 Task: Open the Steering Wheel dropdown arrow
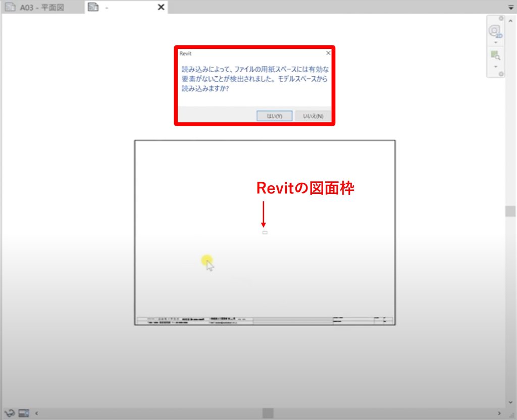tap(495, 42)
